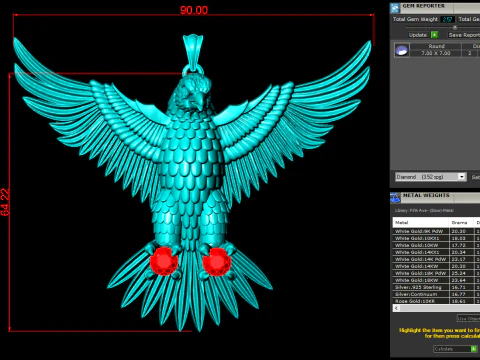The width and height of the screenshot is (480, 360).
Task: Click the Update label button
Action: point(418,35)
